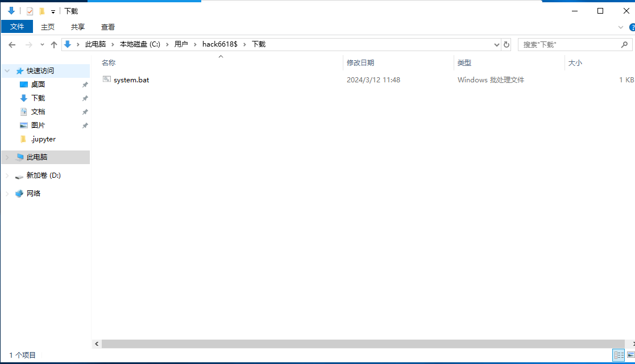This screenshot has width=635, height=364.
Task: Expand the 此电脑 tree node
Action: tap(7, 157)
